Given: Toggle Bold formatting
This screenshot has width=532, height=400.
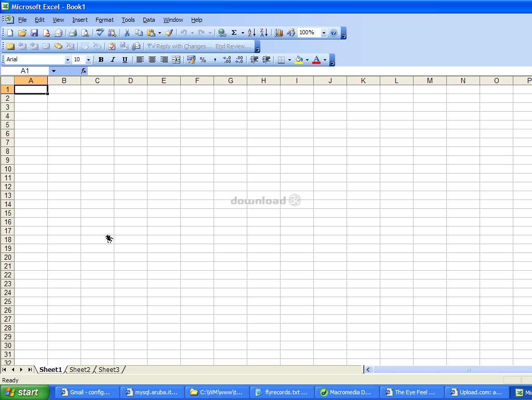Looking at the screenshot, I should (101, 60).
